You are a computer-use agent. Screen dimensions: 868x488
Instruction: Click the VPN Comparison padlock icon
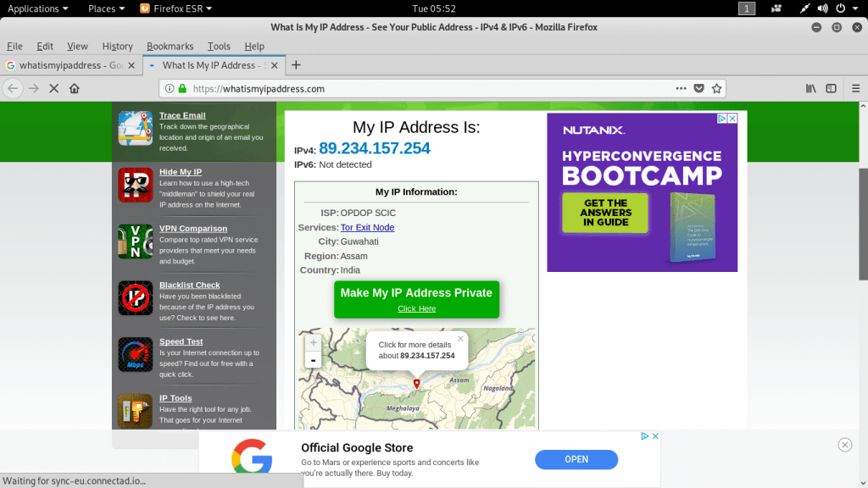point(135,241)
